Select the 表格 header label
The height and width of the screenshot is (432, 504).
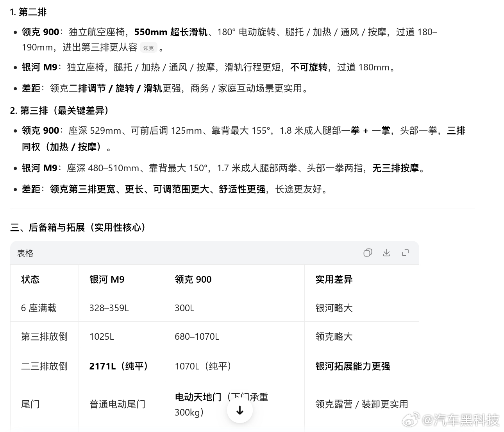(x=25, y=253)
